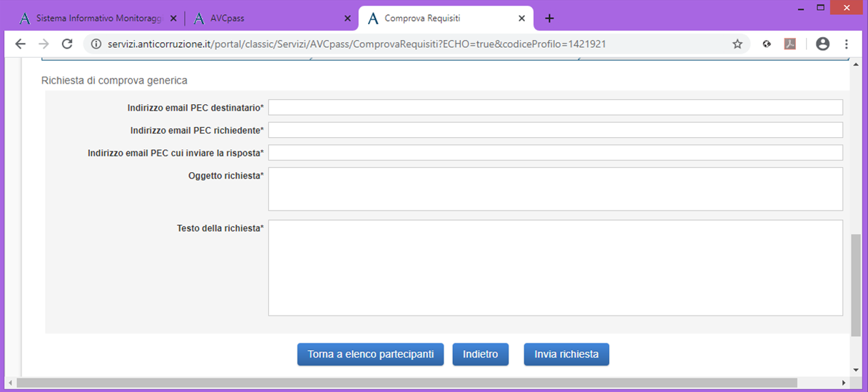Focus the Testo della richiesta text area
This screenshot has height=392, width=868.
point(556,268)
